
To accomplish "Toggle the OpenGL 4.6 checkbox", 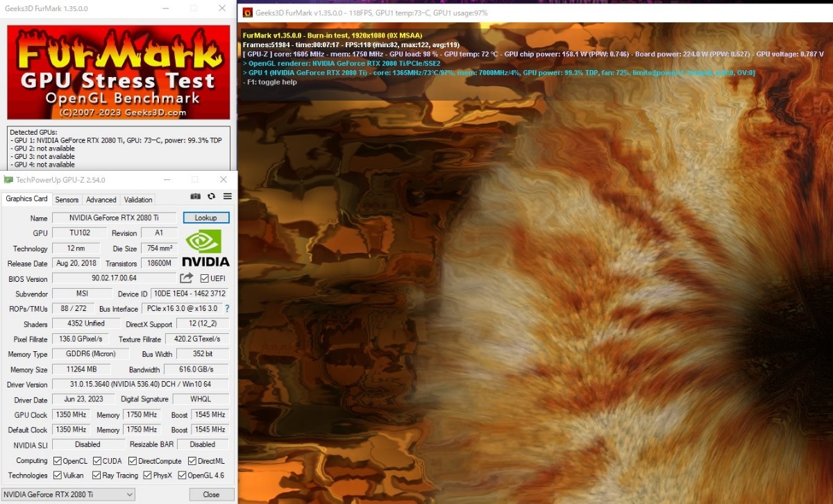I will point(182,476).
